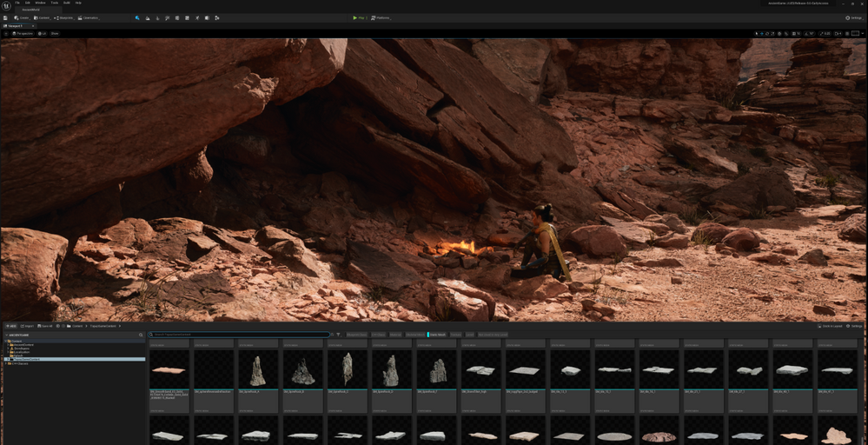
Task: Select the Developers folder in the tree
Action: pos(21,349)
